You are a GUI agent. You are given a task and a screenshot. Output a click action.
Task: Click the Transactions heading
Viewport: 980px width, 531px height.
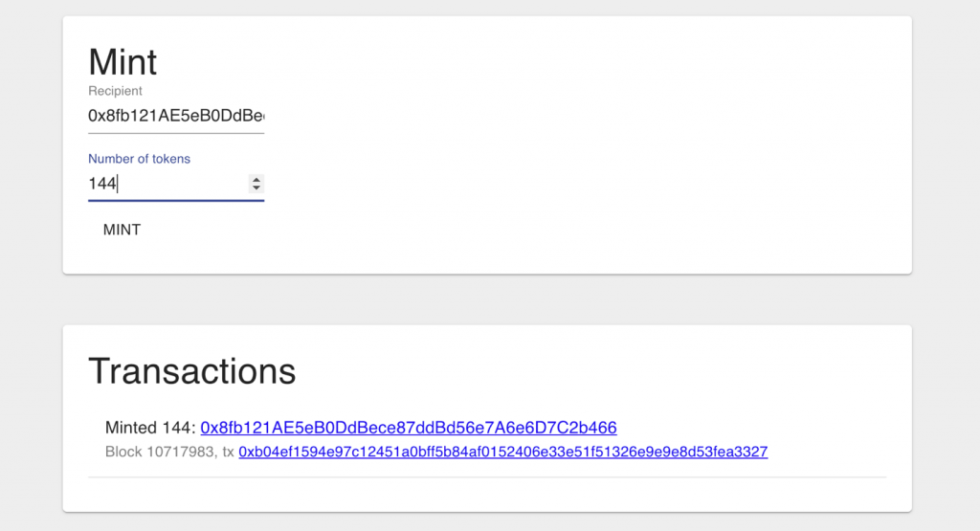[191, 371]
